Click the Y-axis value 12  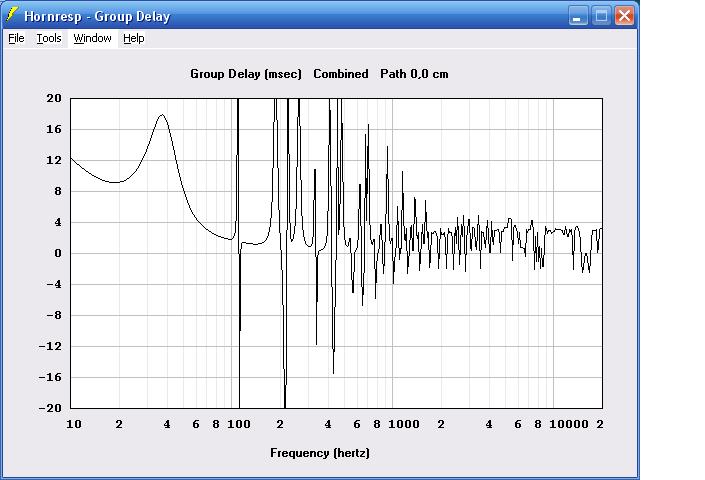54,160
